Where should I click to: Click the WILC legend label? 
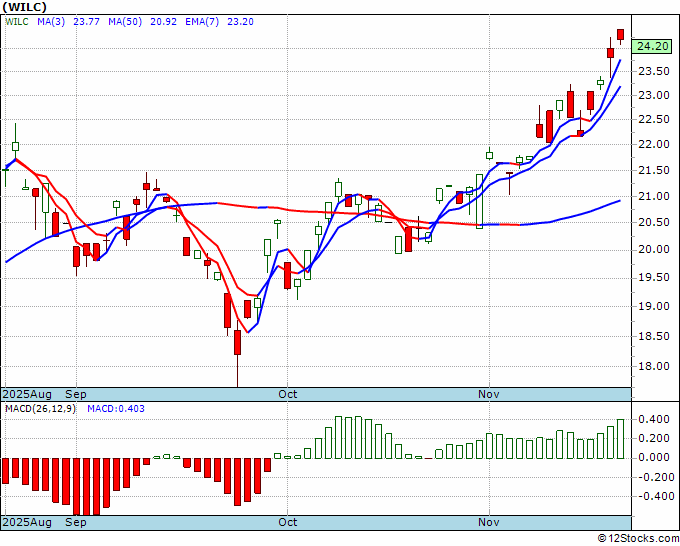(x=17, y=22)
